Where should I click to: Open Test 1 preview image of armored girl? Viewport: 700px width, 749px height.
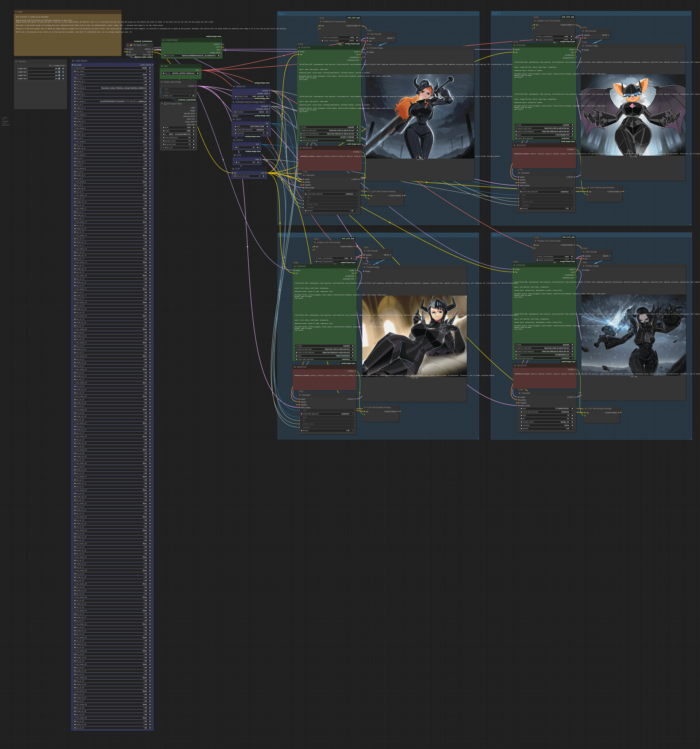pos(420,116)
